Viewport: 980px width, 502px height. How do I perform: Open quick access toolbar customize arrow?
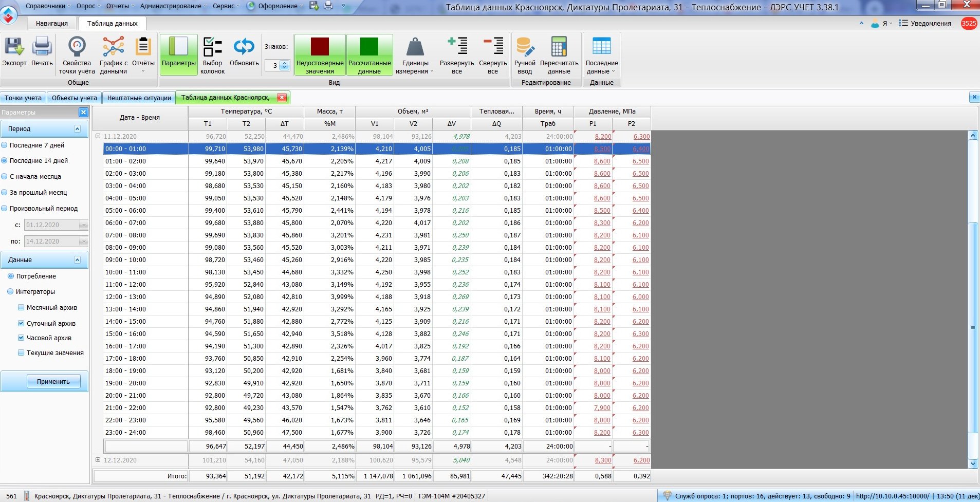(343, 6)
